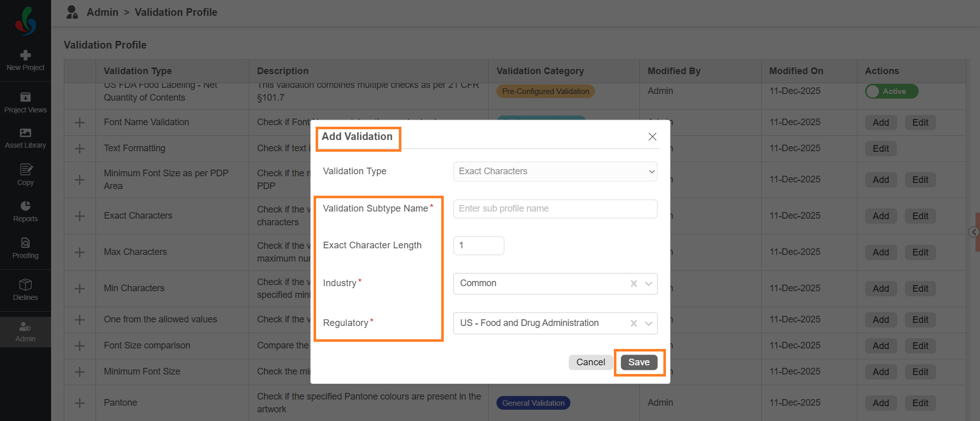Close the Add Validation dialog
The height and width of the screenshot is (421, 980).
652,136
